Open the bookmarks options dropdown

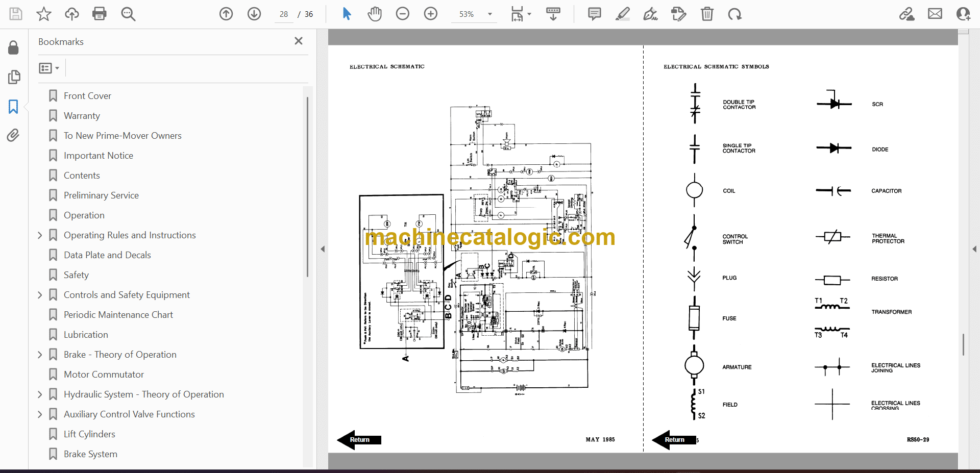pyautogui.click(x=50, y=68)
